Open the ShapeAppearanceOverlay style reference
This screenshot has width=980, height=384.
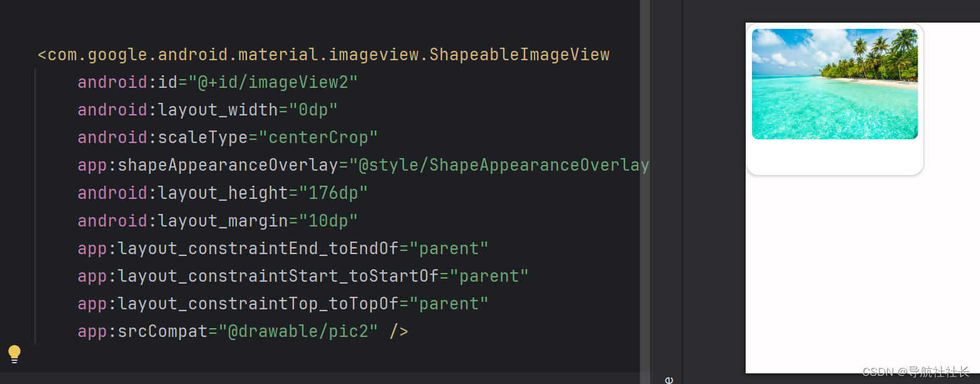pos(503,164)
